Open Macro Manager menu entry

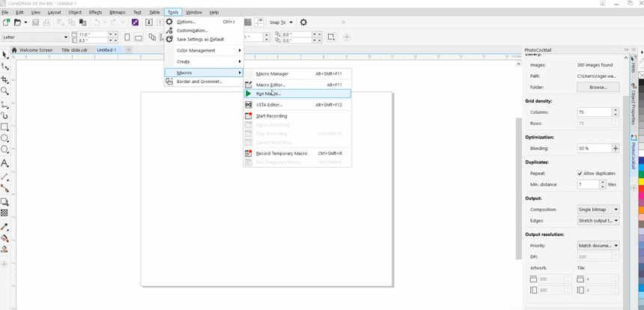(297, 74)
